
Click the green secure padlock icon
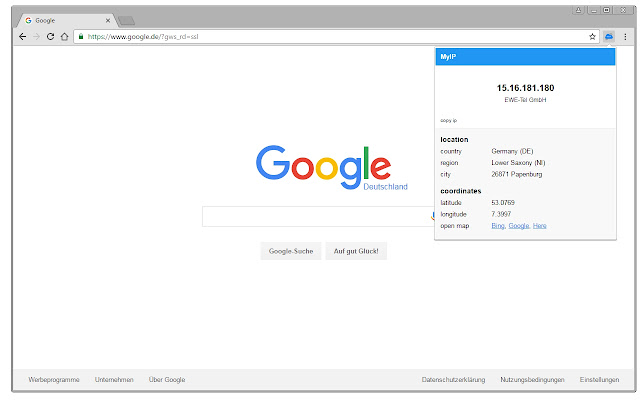(81, 37)
